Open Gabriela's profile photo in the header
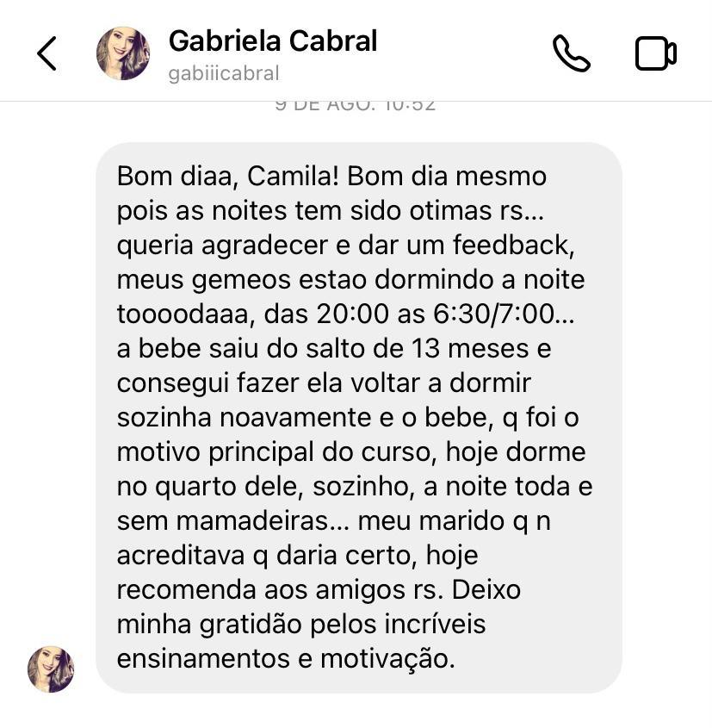712x728 pixels. [x=123, y=53]
